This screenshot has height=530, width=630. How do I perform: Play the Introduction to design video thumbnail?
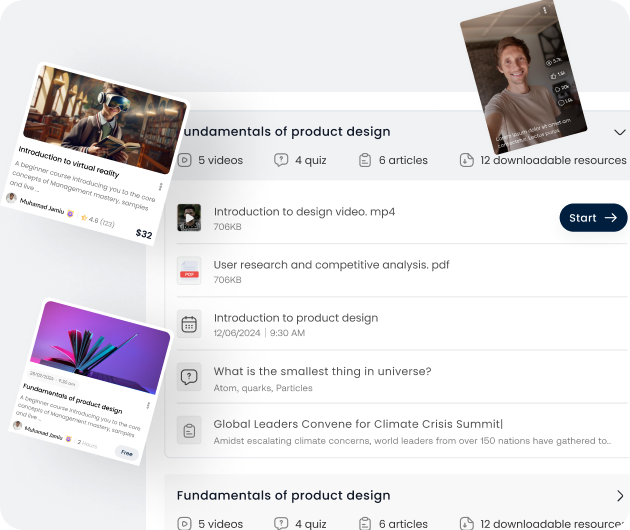tap(189, 218)
